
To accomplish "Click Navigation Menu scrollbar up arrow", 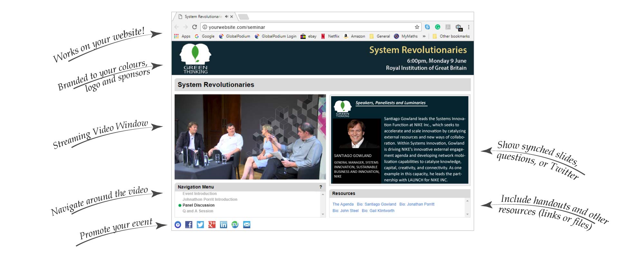I will [323, 194].
